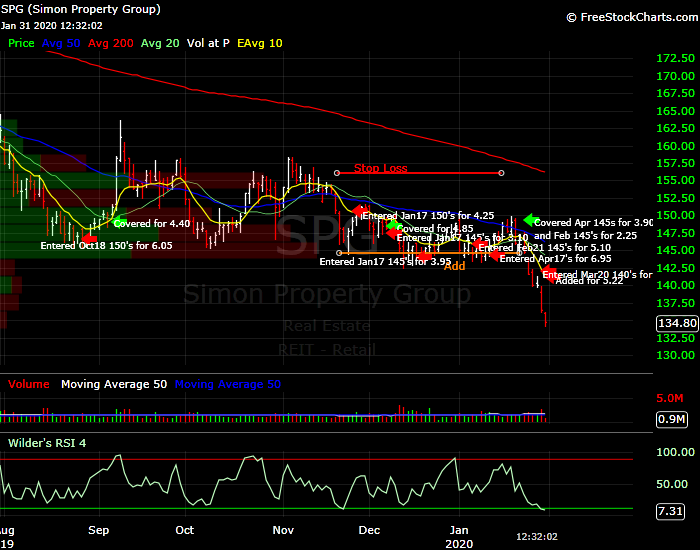This screenshot has height=550, width=700.
Task: Click the red arrow beside Entered Oct18 annotation
Action: point(89,238)
